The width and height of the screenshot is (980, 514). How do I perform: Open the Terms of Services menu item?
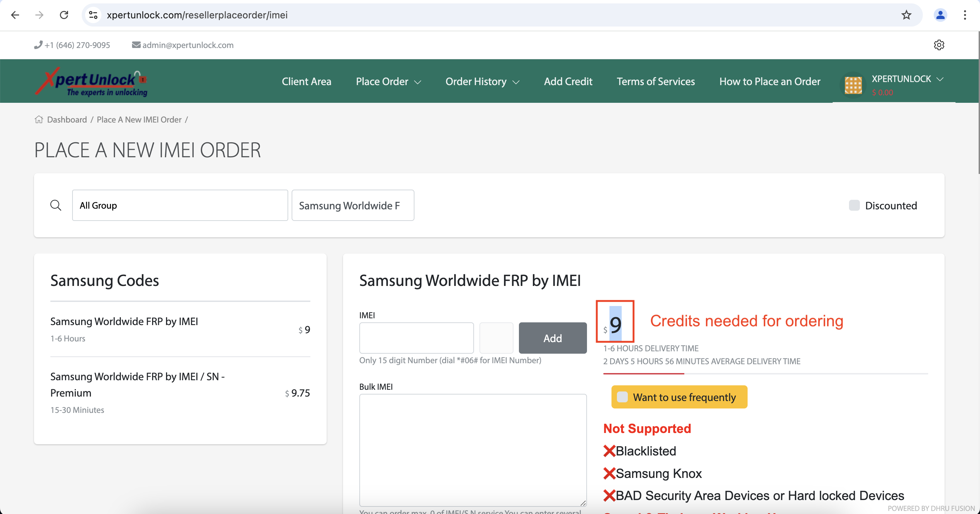pos(655,80)
